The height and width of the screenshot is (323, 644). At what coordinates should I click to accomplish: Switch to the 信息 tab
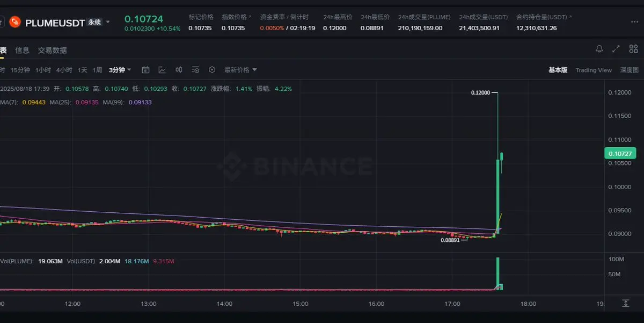[x=22, y=50]
